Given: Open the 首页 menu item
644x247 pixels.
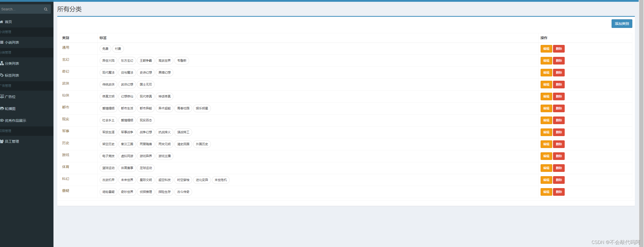Looking at the screenshot, I should coord(27,22).
